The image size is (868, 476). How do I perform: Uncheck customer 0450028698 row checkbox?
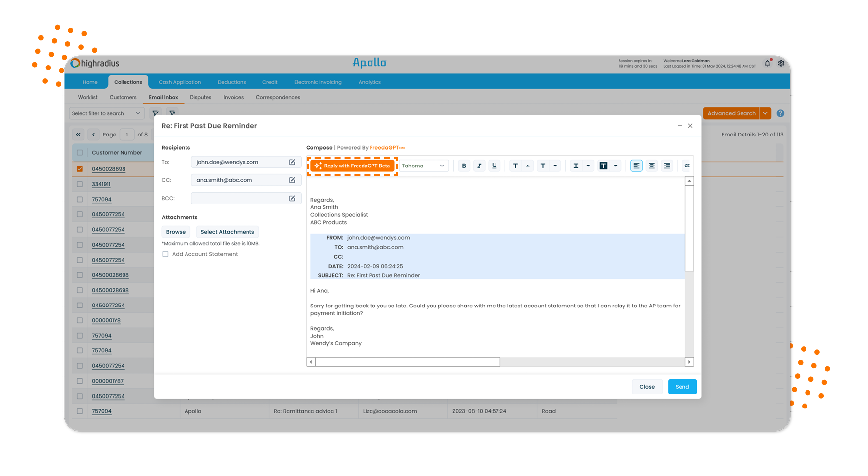(80, 169)
